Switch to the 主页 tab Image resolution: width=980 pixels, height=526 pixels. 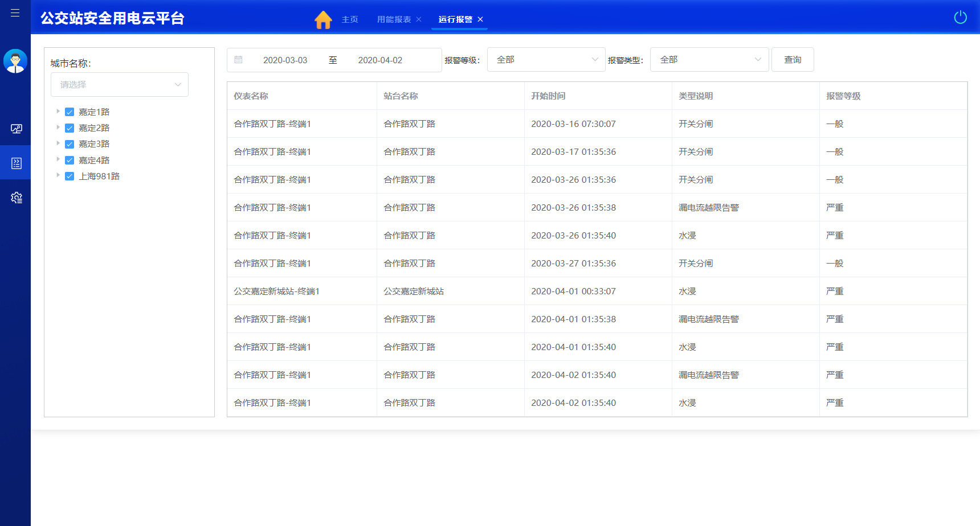350,19
